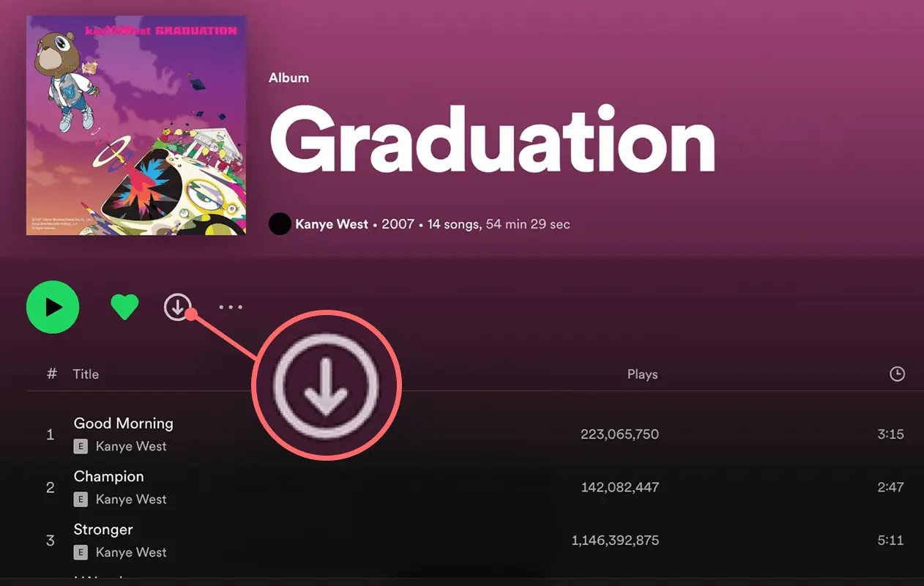Open the track Champion

(108, 476)
